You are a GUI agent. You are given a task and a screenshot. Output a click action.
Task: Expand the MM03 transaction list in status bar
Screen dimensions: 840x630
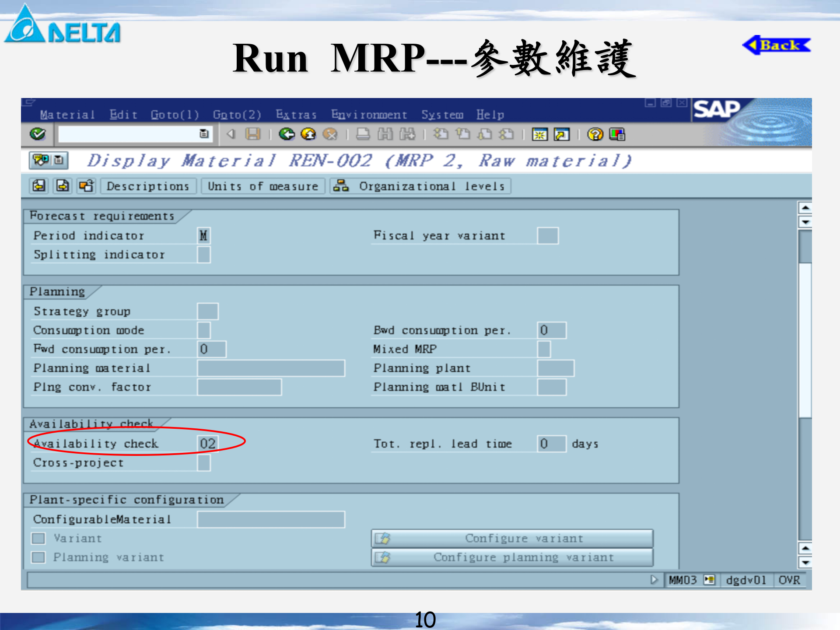709,580
